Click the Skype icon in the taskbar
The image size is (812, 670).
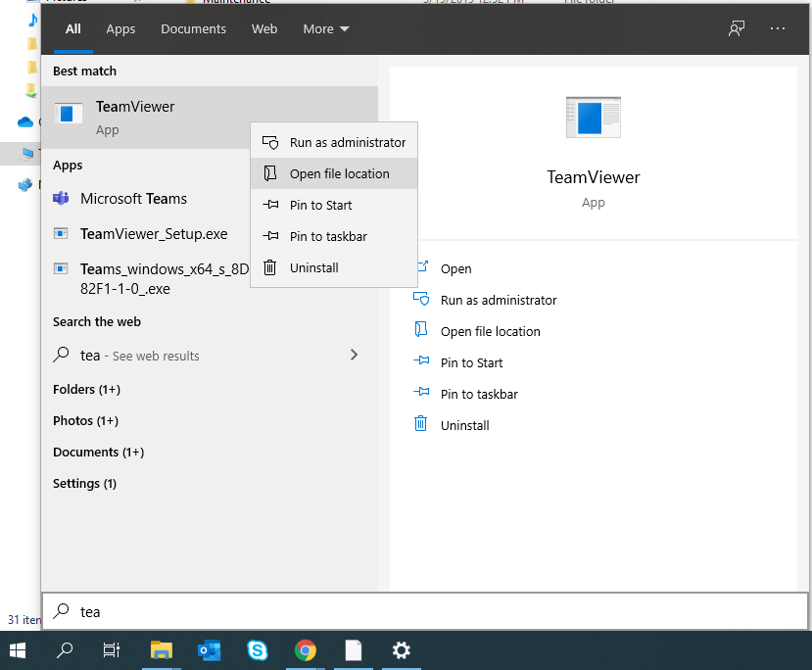[259, 649]
